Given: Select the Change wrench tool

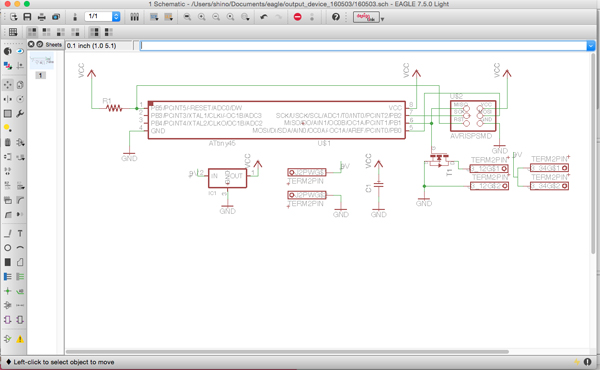Looking at the screenshot, I should (20, 114).
